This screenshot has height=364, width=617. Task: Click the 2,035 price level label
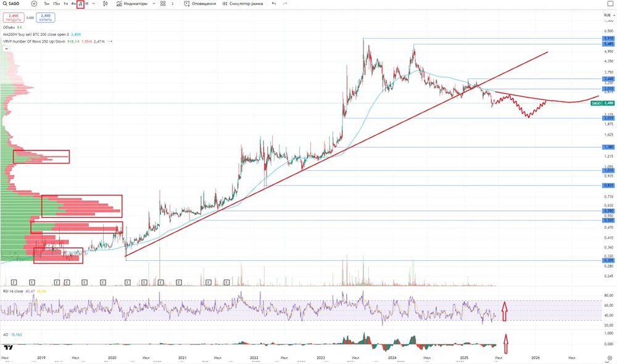[x=608, y=118]
